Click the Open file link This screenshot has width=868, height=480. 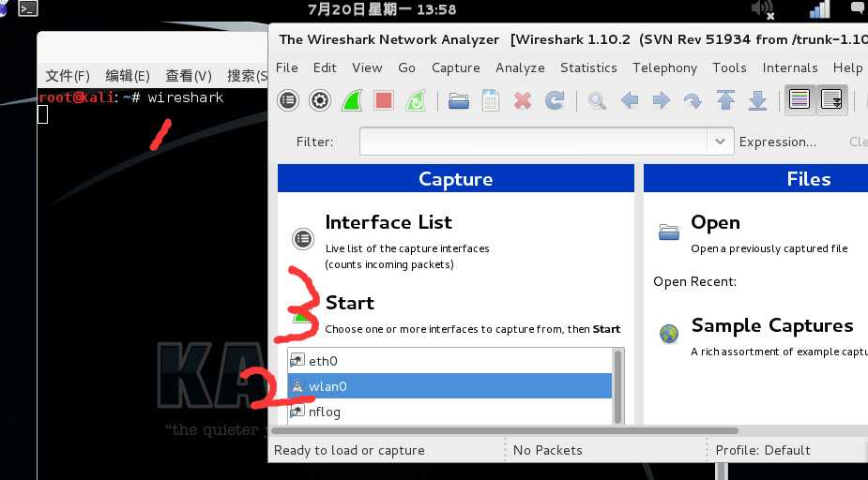pyautogui.click(x=715, y=222)
